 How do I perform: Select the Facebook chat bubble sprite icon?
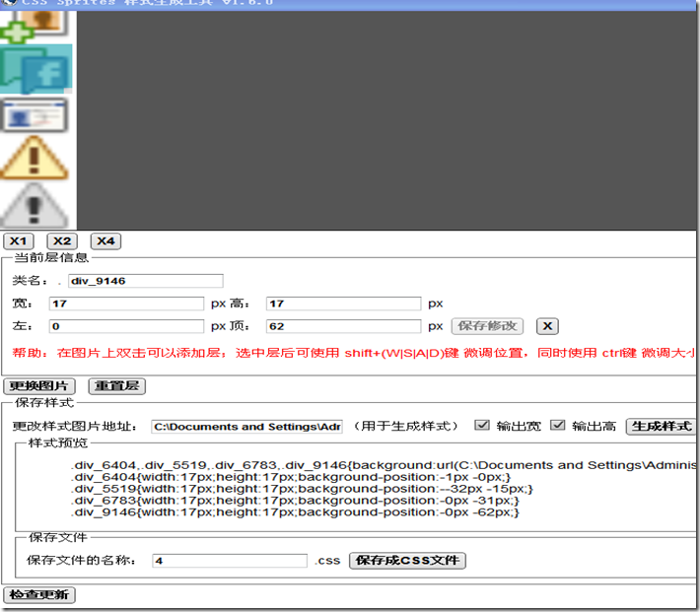pos(35,69)
